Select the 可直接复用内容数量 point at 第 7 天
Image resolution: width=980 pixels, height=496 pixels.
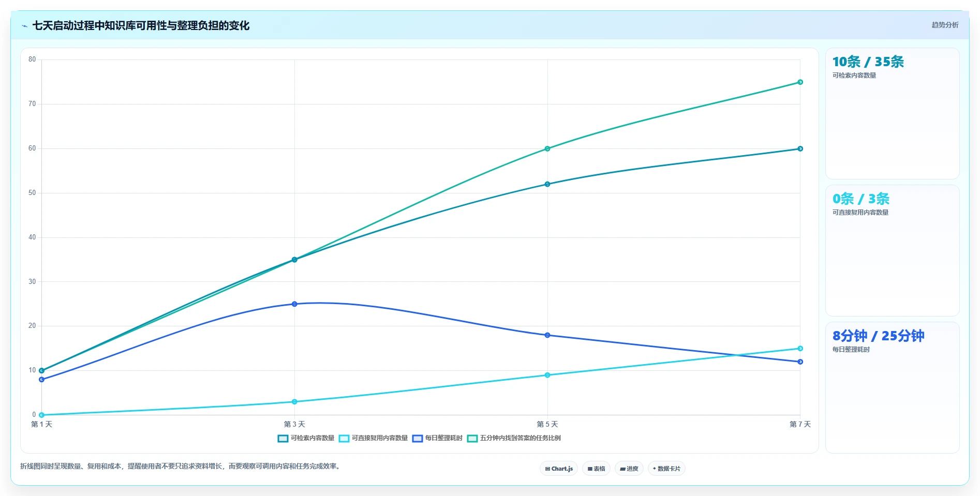800,349
